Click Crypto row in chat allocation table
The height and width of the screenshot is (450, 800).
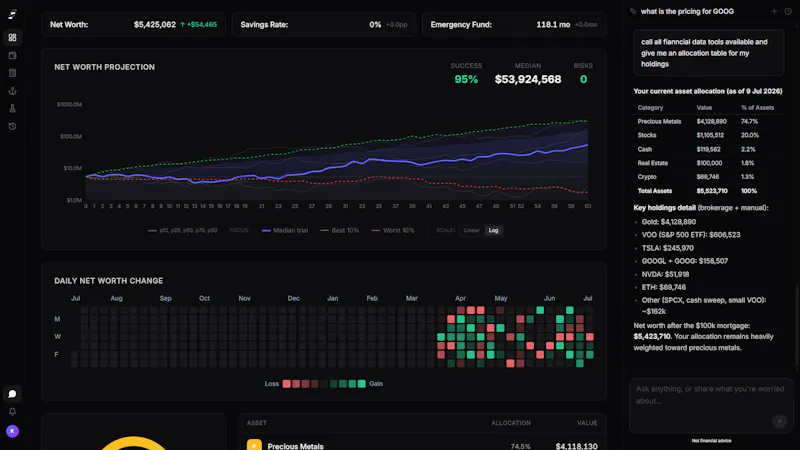coord(709,177)
